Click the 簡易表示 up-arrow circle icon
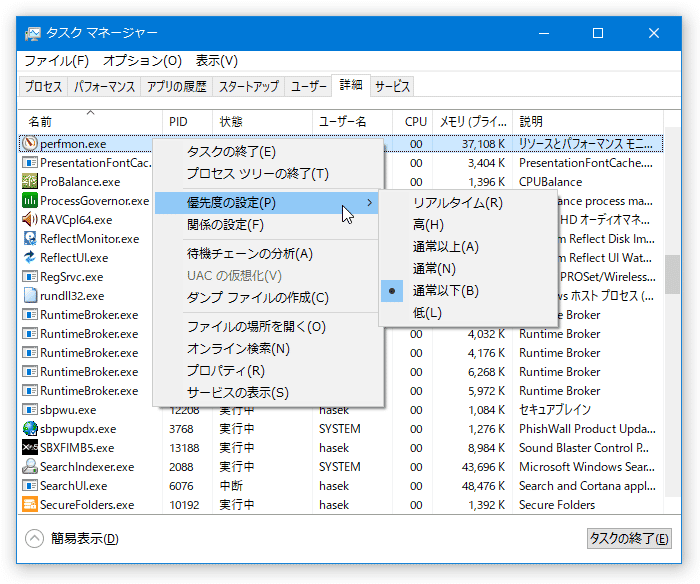 pyautogui.click(x=34, y=538)
